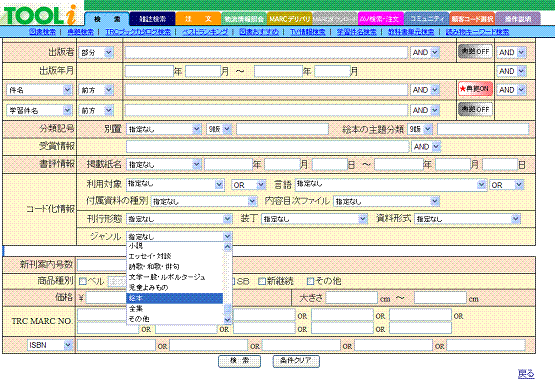The height and width of the screenshot is (383, 555).
Task: Check the ベル product type checkbox
Action: coord(83,281)
